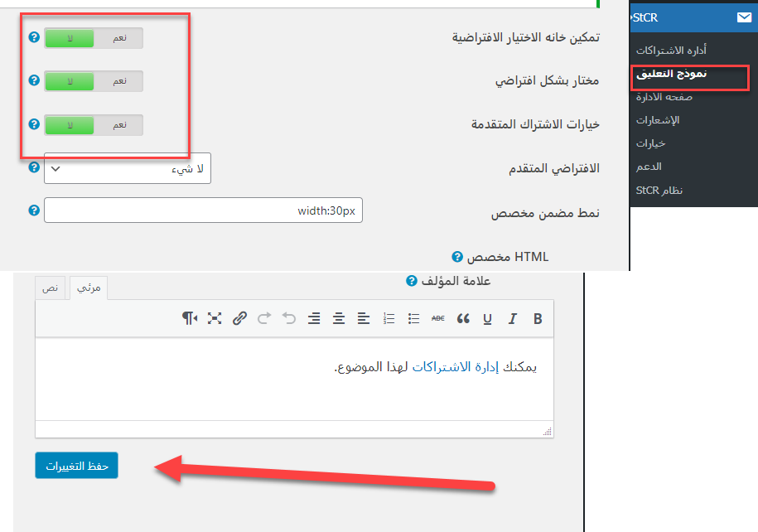Apply strikethrough with the ABC icon
Viewport: 758px width, 532px height.
click(x=438, y=318)
